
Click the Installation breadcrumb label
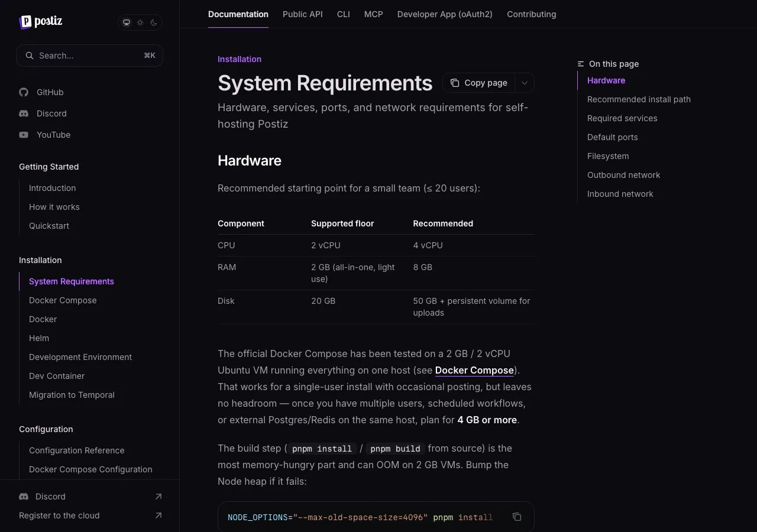[240, 59]
